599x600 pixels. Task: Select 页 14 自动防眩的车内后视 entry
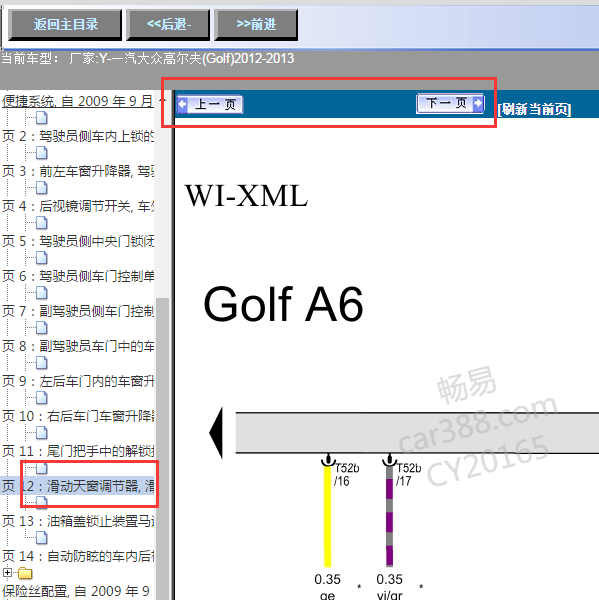[78, 556]
